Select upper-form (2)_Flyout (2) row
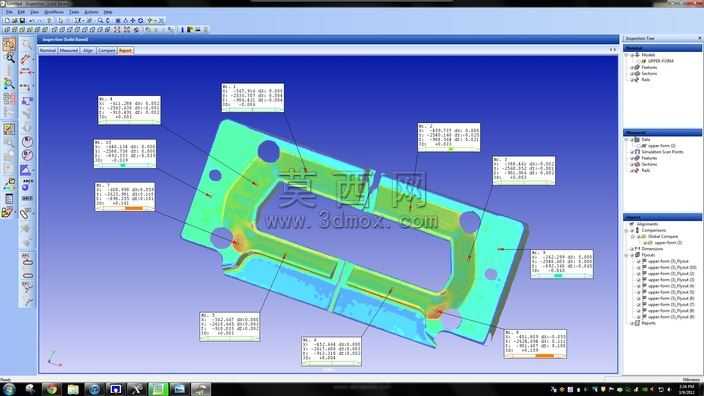 coord(671,273)
